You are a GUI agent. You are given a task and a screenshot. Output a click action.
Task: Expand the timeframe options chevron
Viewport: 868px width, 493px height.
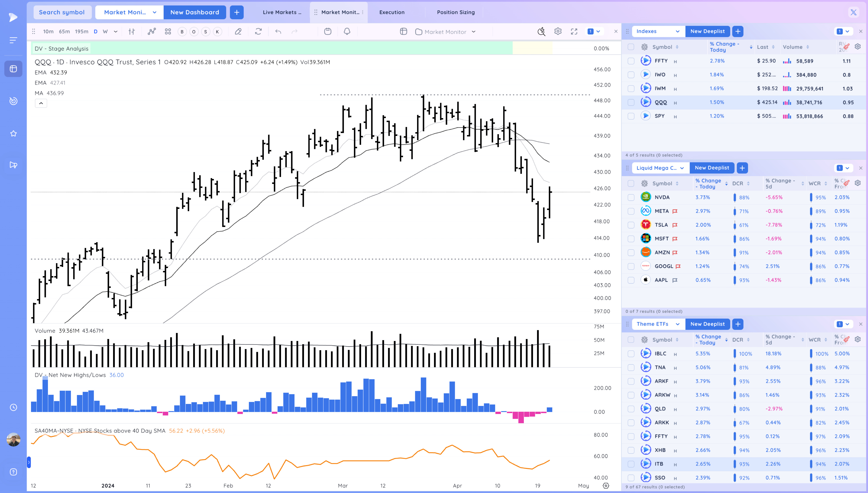pyautogui.click(x=115, y=31)
